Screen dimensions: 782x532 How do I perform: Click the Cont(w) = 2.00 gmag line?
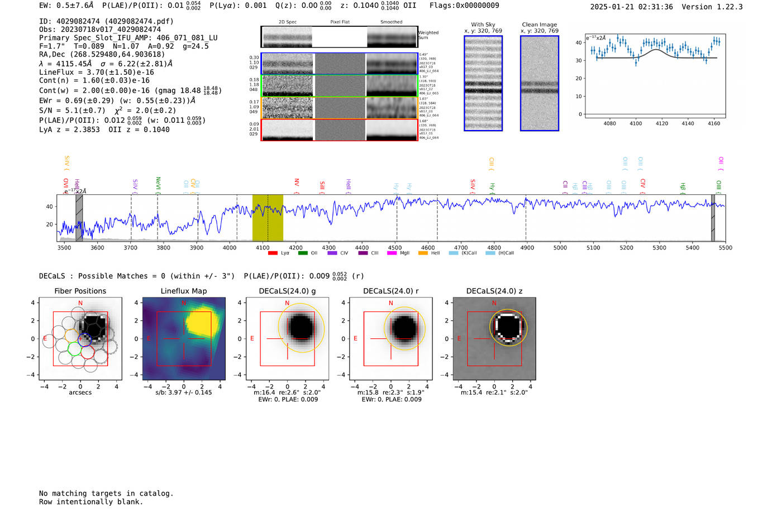(130, 90)
